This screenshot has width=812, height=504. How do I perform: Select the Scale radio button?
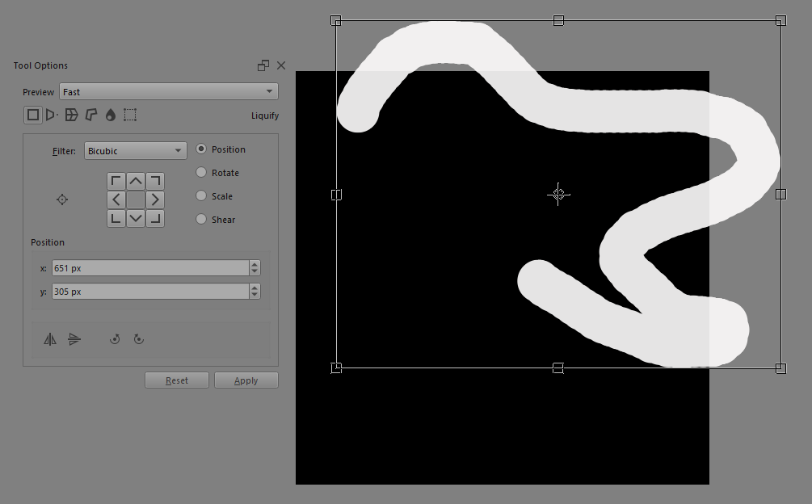point(202,196)
